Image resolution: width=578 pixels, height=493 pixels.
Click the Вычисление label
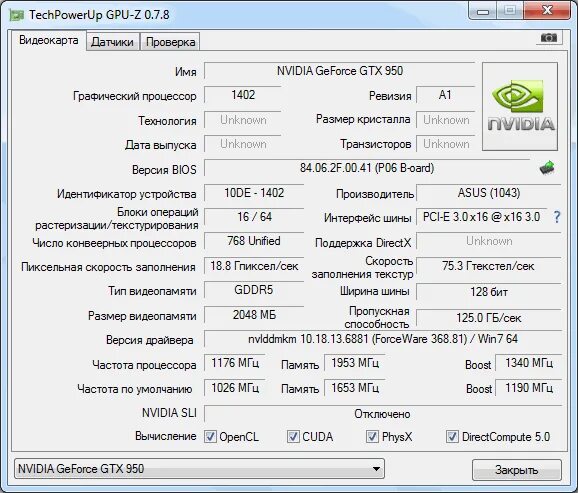166,436
